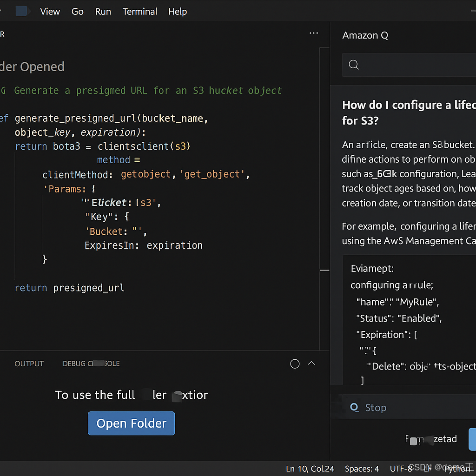Click the "Status": "Enabled" line in Amazon Q
476x476 pixels.
pyautogui.click(x=399, y=318)
